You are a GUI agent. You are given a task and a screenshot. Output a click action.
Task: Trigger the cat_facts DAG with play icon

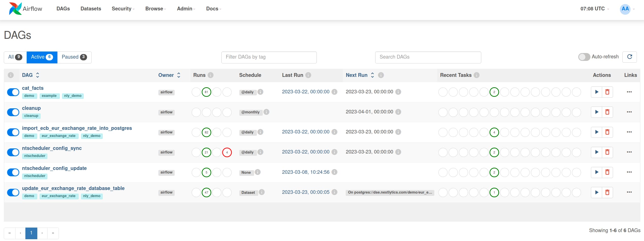click(x=597, y=92)
